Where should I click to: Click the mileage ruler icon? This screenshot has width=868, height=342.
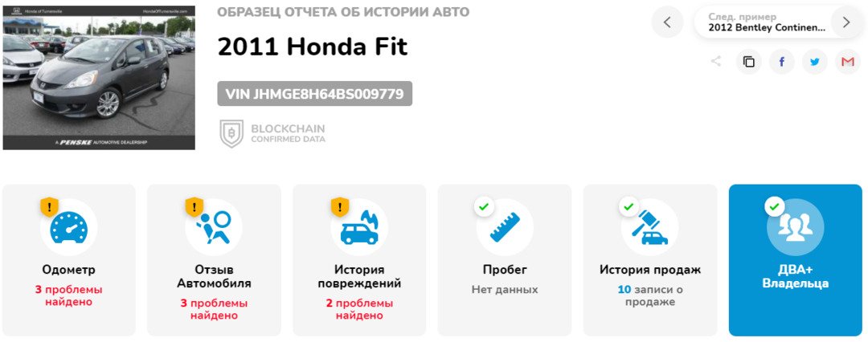(505, 227)
